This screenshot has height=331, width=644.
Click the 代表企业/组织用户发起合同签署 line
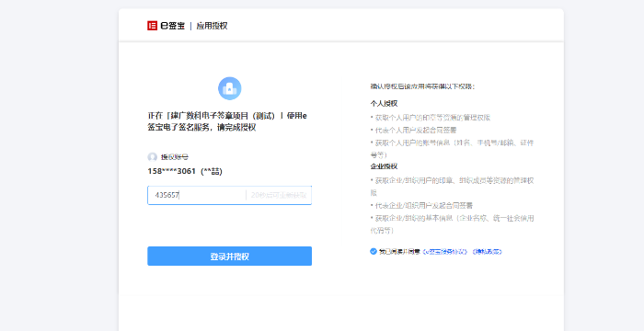[x=424, y=205]
